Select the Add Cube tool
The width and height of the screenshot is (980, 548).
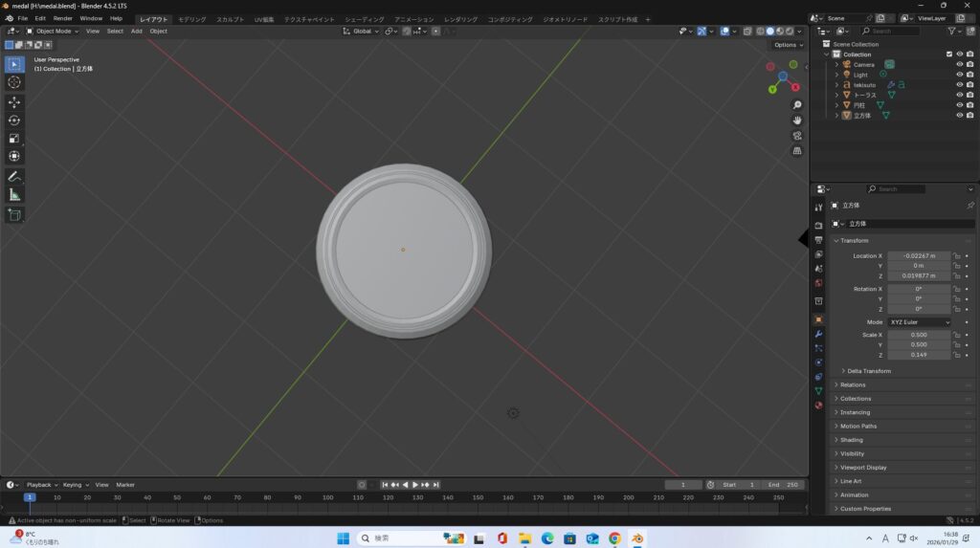[x=14, y=215]
